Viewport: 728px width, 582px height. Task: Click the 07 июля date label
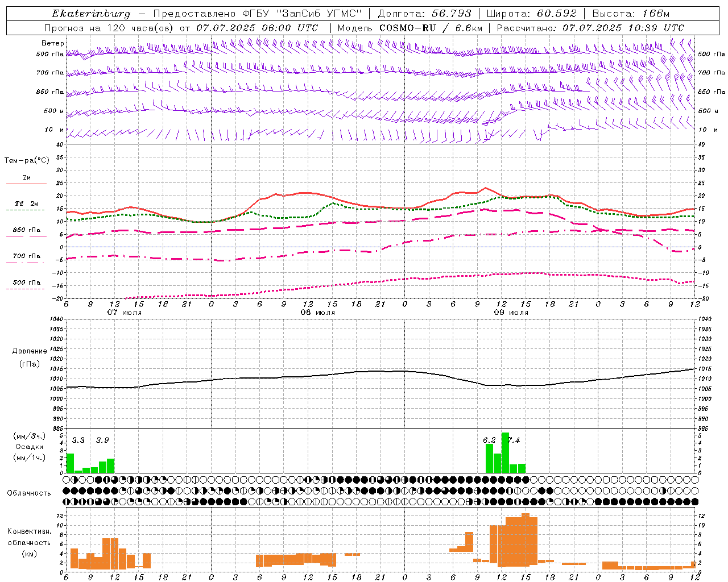pos(125,313)
